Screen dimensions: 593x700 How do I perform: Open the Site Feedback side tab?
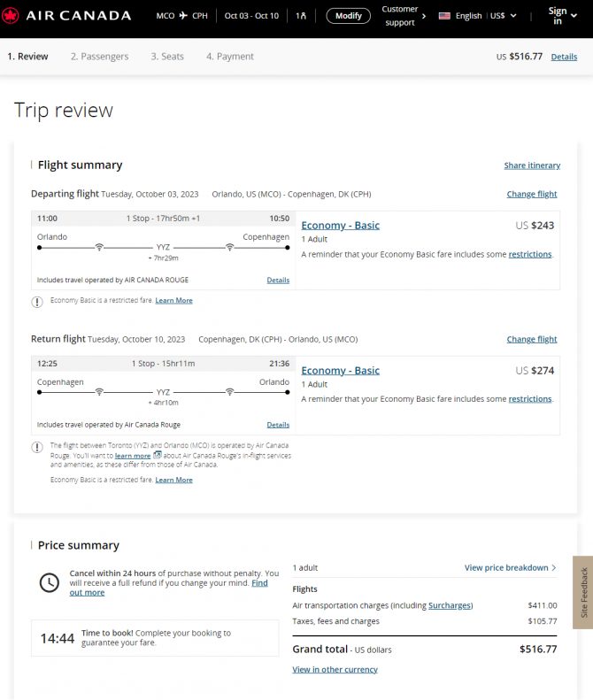[x=583, y=592]
